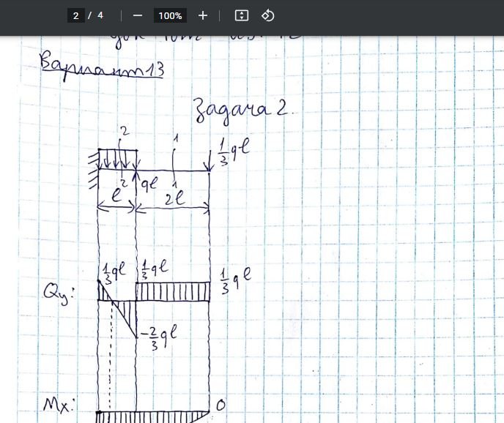Toggle the fit to page button
Image resolution: width=504 pixels, height=423 pixels.
(x=242, y=15)
